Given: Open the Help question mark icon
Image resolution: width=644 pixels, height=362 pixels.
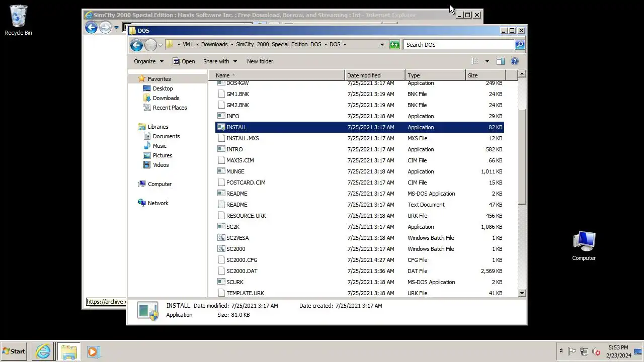Looking at the screenshot, I should pos(515,61).
